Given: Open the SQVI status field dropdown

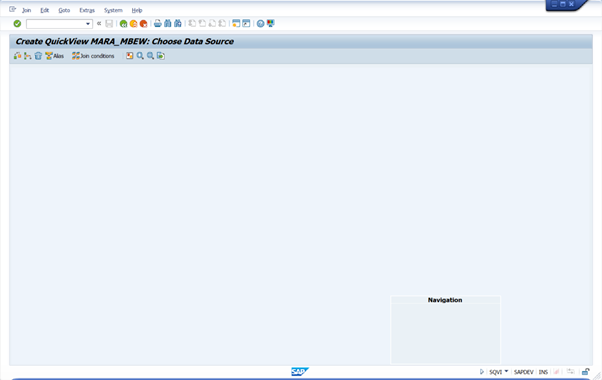Looking at the screenshot, I should [x=506, y=371].
